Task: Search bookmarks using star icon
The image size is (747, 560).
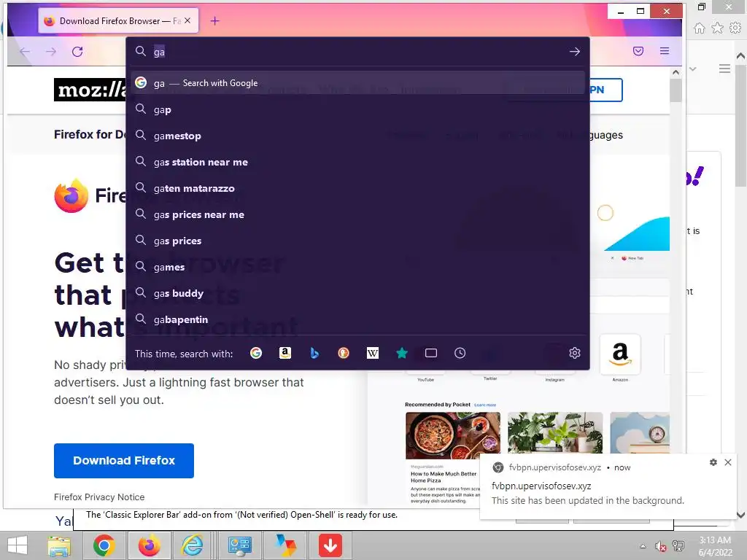Action: (x=402, y=353)
